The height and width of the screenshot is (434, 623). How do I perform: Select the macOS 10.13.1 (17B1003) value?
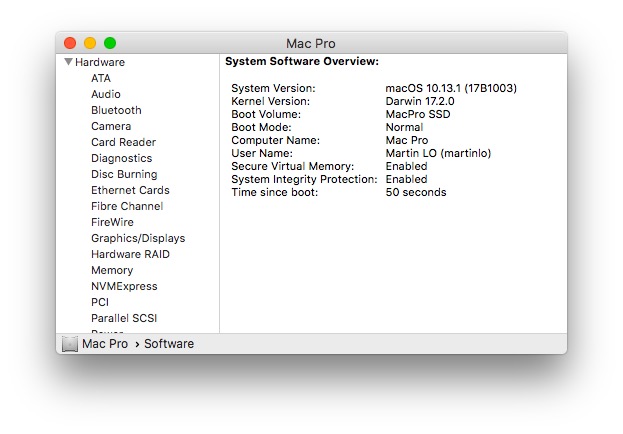[451, 88]
